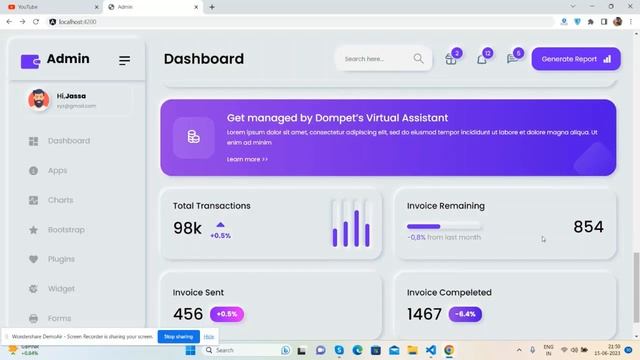Go back using the browser back arrow
Screen dimensions: 640x360
pos(9,22)
